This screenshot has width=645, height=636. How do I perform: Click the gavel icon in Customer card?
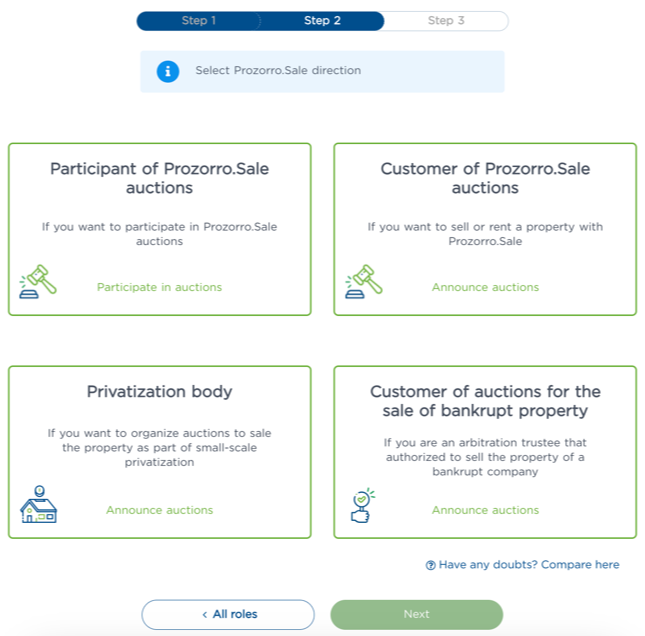pyautogui.click(x=364, y=281)
